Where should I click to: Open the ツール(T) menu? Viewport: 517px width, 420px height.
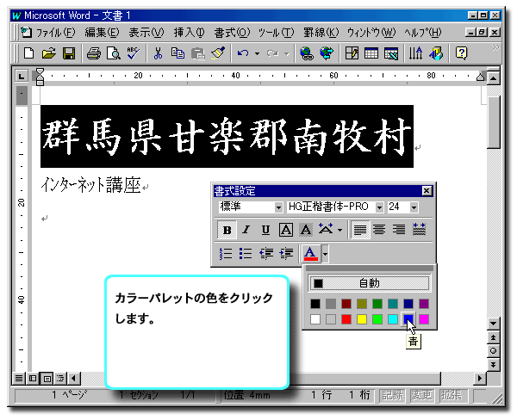(276, 33)
